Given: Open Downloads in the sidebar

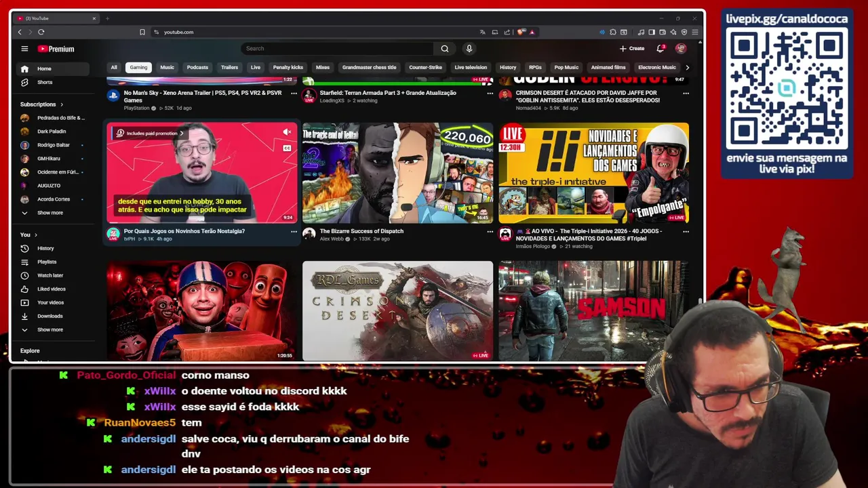Looking at the screenshot, I should coord(54,316).
